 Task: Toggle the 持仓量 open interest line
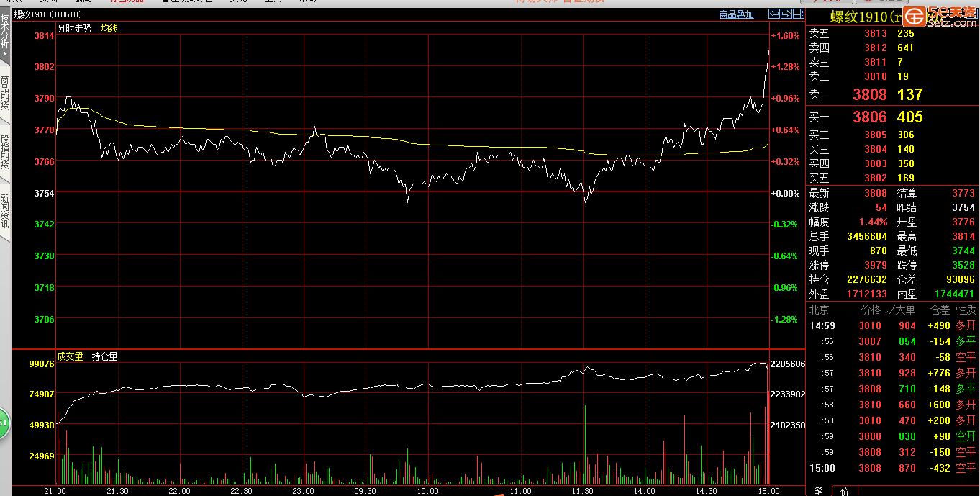(105, 356)
